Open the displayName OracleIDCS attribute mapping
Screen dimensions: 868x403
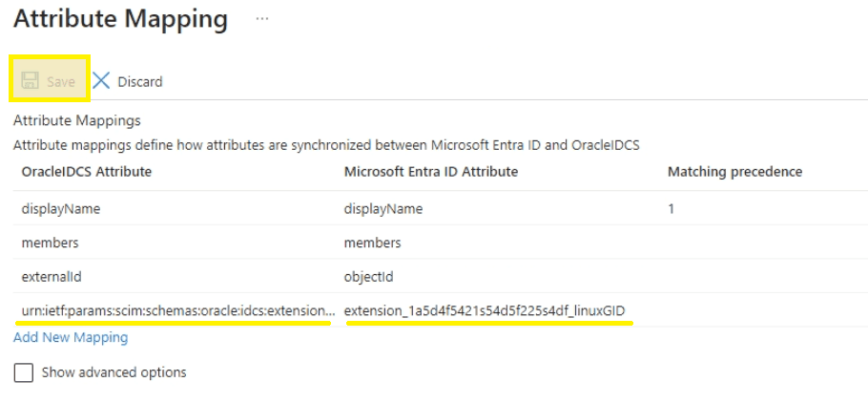point(61,208)
